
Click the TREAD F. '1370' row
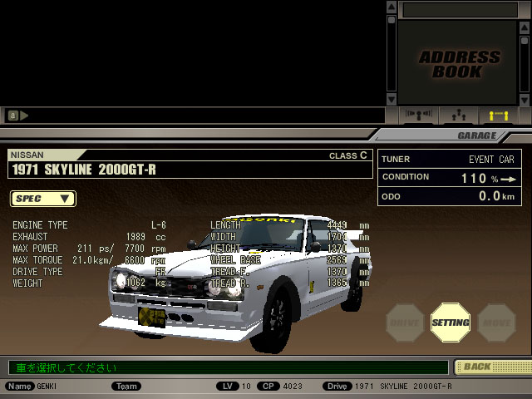(x=290, y=272)
